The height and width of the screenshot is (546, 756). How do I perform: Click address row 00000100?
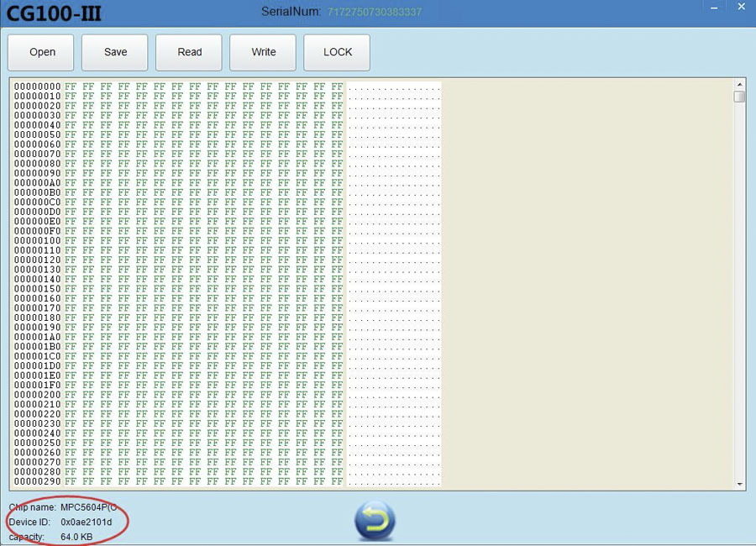coord(37,241)
